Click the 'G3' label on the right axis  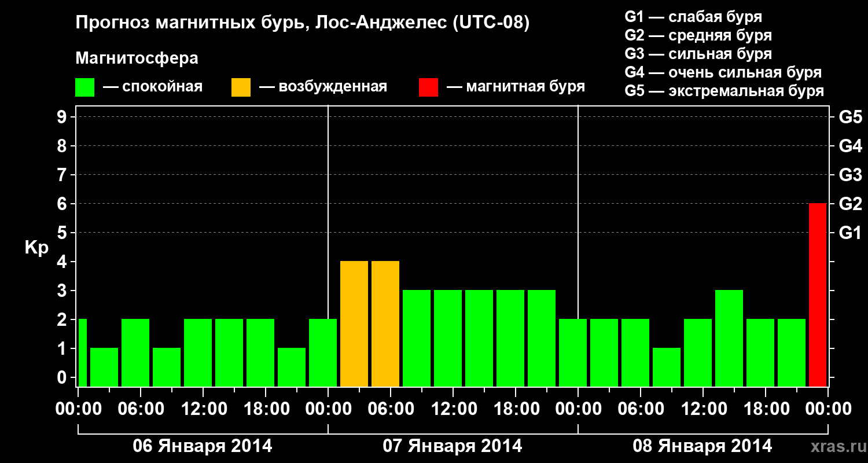pyautogui.click(x=851, y=175)
